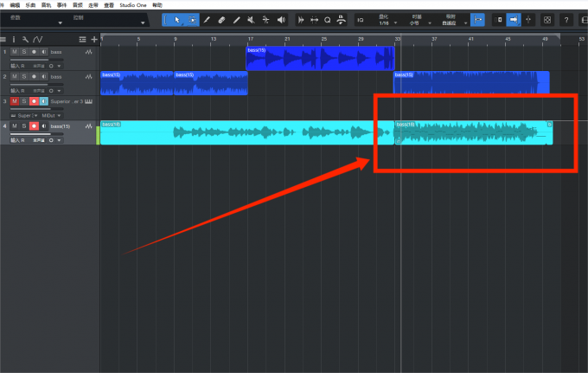Toggle monitor on track 1 bass
This screenshot has width=588, height=373.
click(44, 52)
